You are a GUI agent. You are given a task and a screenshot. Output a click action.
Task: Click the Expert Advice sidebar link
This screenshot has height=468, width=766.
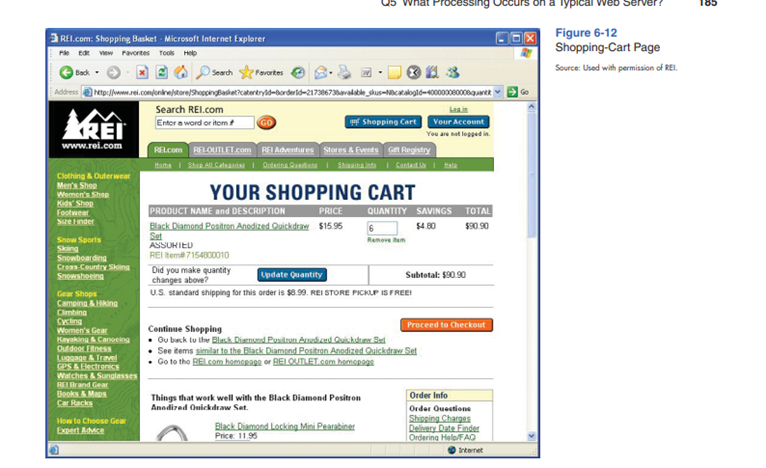coord(80,430)
